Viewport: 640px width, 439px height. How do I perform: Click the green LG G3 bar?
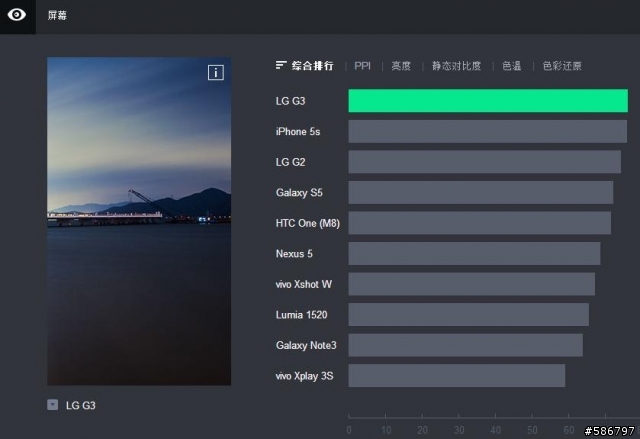[x=488, y=100]
